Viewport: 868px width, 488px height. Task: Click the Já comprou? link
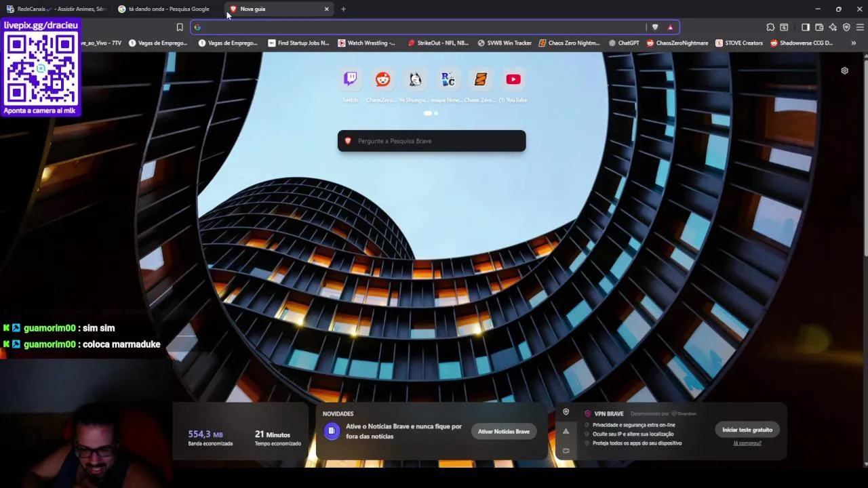tap(747, 443)
